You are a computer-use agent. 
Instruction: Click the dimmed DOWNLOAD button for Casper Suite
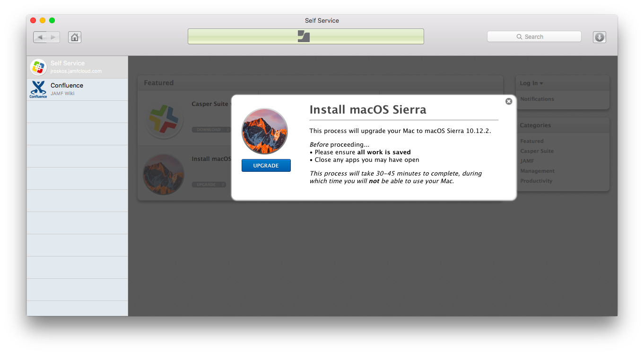coord(211,130)
